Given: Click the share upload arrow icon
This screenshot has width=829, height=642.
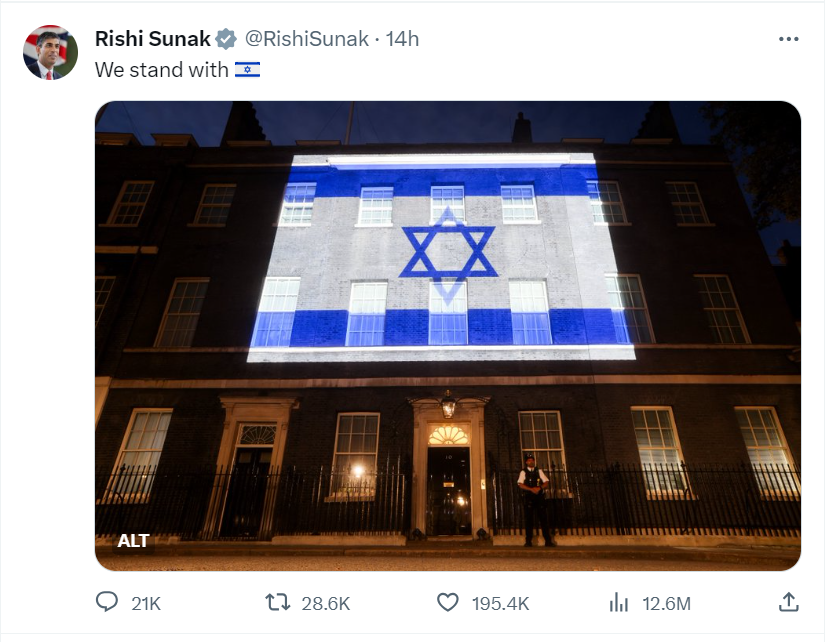Looking at the screenshot, I should pyautogui.click(x=788, y=602).
